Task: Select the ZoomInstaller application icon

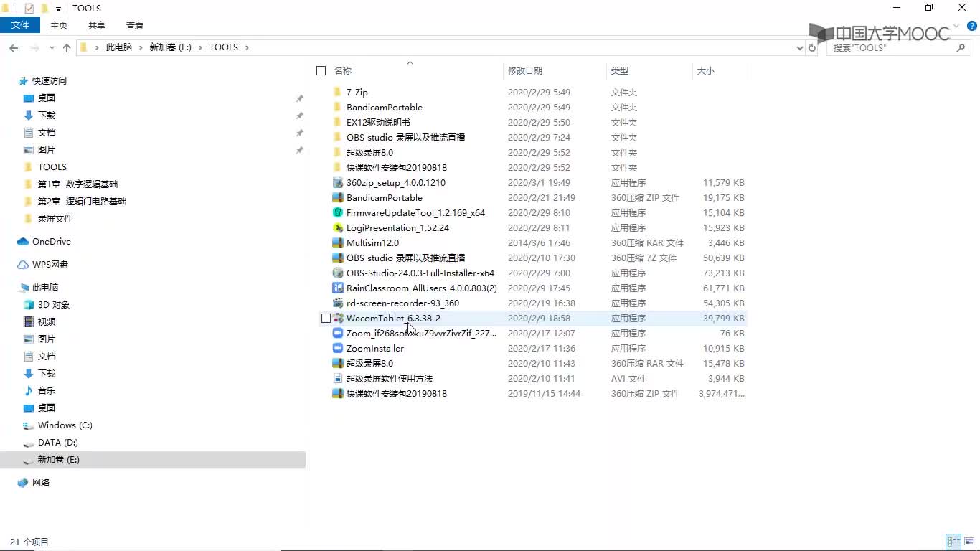Action: pos(338,348)
